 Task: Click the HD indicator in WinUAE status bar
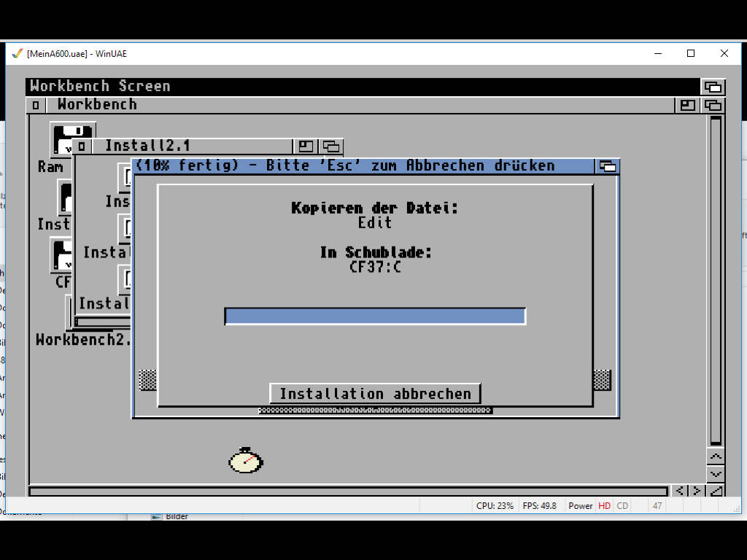604,506
